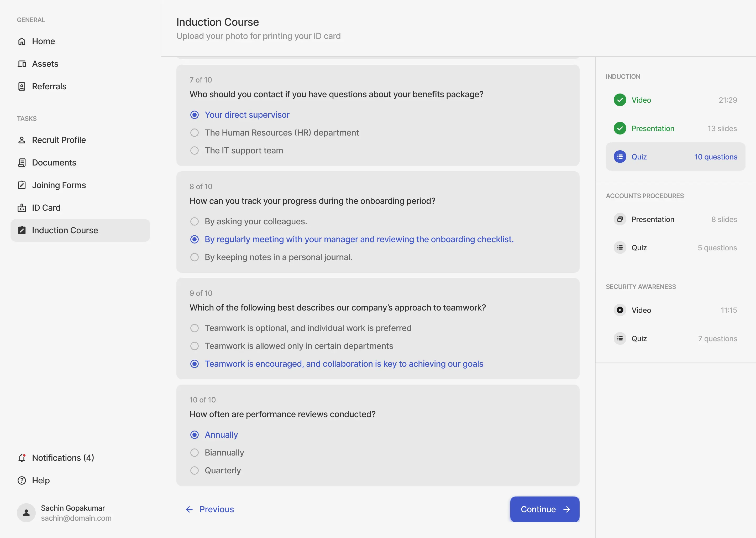Screen dimensions: 756x538
Task: Open the Induction Video lesson
Action: click(x=641, y=100)
